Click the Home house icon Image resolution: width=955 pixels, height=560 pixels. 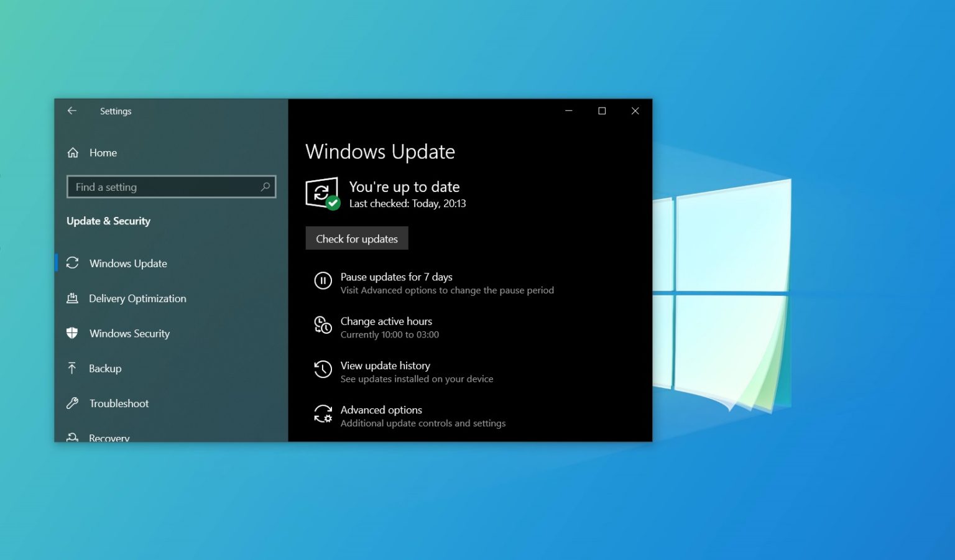pyautogui.click(x=73, y=152)
